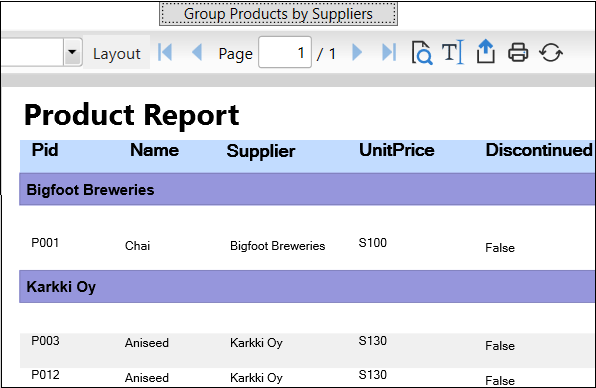This screenshot has height=388, width=596.
Task: Print the report
Action: (x=518, y=52)
